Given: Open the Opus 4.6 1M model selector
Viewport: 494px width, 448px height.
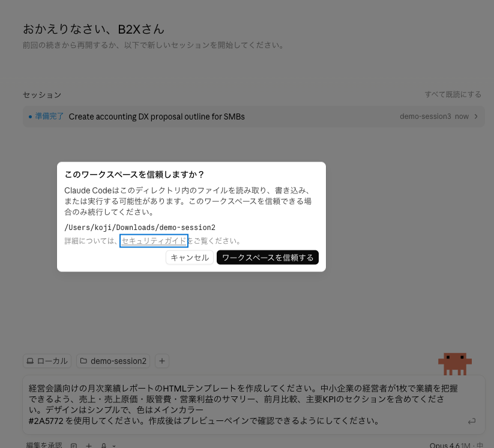Looking at the screenshot, I should 452,445.
